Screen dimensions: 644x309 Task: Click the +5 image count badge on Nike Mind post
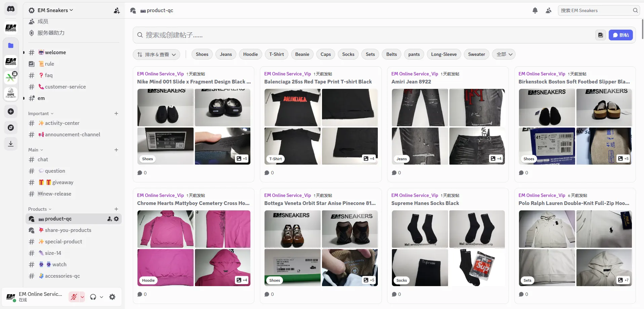coord(242,159)
